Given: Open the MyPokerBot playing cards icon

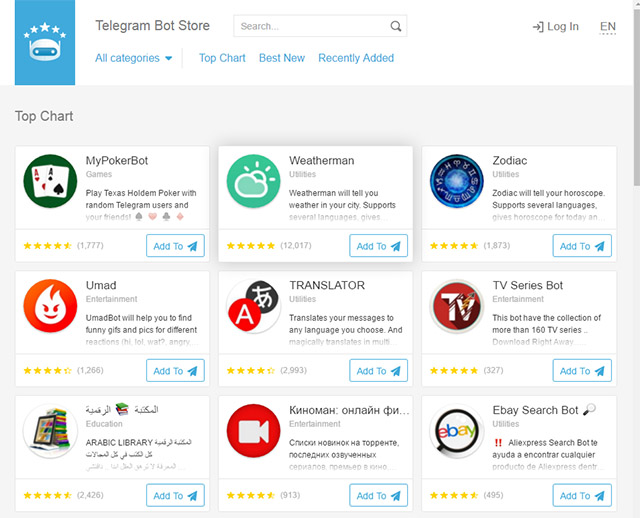Looking at the screenshot, I should point(50,181).
